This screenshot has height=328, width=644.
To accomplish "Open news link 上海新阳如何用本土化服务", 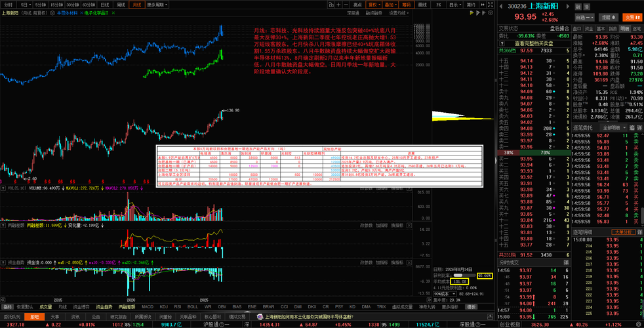I will (x=309, y=317).
